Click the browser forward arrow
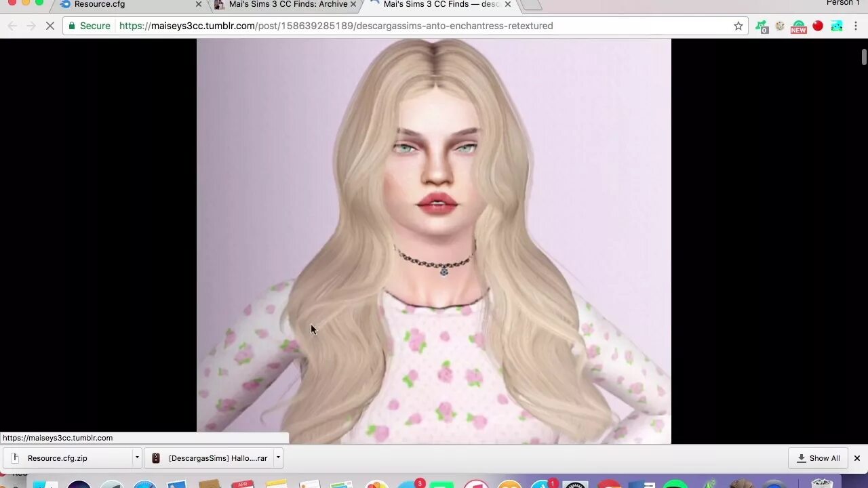868x488 pixels. [x=31, y=26]
